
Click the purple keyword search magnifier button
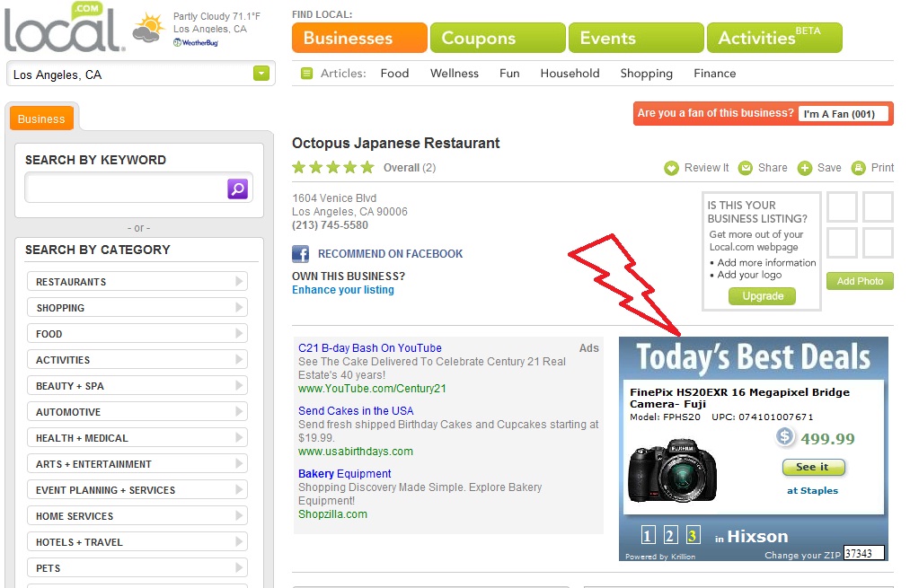click(237, 189)
